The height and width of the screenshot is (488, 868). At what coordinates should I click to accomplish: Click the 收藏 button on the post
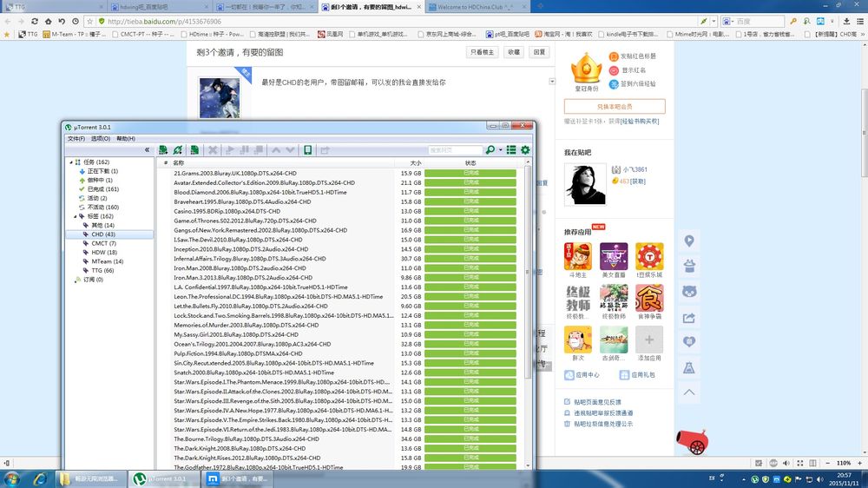(514, 52)
